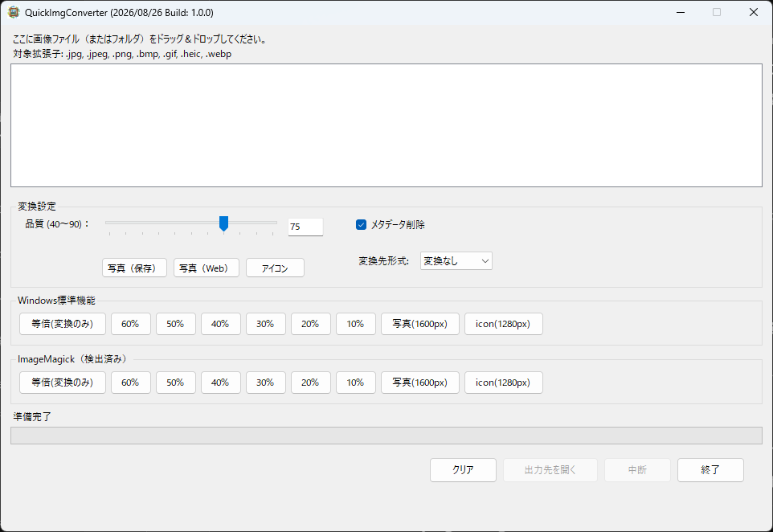The height and width of the screenshot is (532, 773).
Task: Click 等倍(変換のみ) under ImageMagick
Action: point(63,383)
